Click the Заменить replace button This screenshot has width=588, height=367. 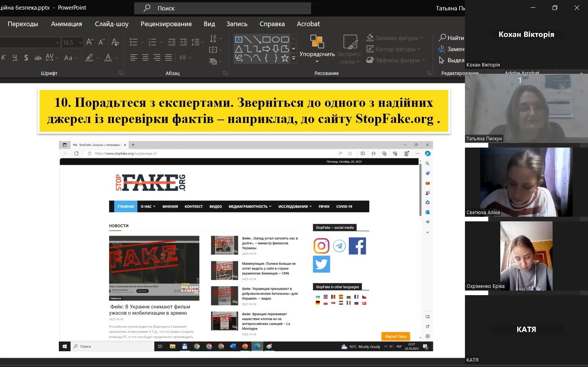pyautogui.click(x=451, y=49)
